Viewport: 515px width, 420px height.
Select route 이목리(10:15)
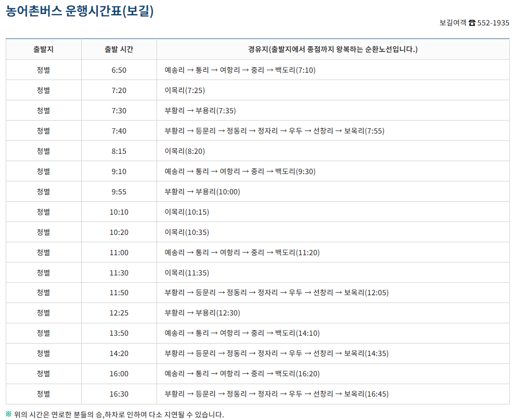click(x=187, y=212)
